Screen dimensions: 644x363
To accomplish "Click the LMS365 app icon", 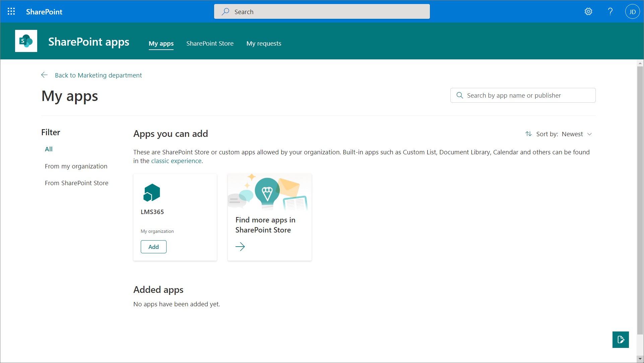I will [152, 193].
